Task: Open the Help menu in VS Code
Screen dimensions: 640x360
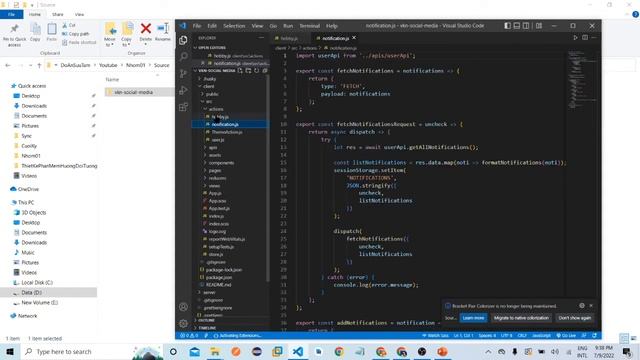Action: 332,26
